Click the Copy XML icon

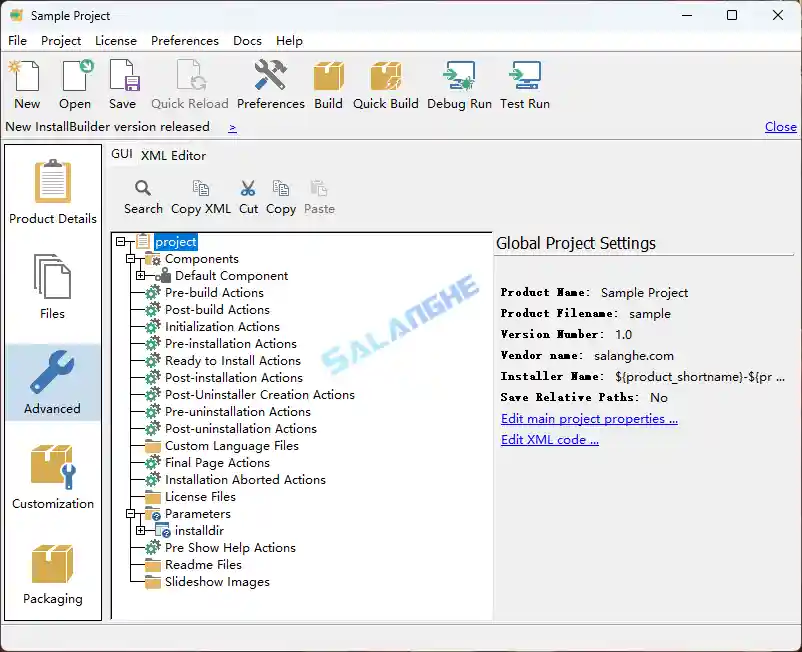[x=200, y=188]
